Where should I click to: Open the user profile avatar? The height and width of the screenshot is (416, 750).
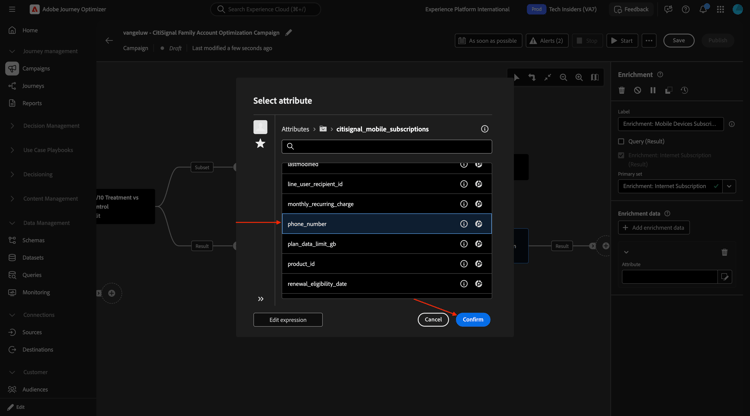[x=738, y=9]
